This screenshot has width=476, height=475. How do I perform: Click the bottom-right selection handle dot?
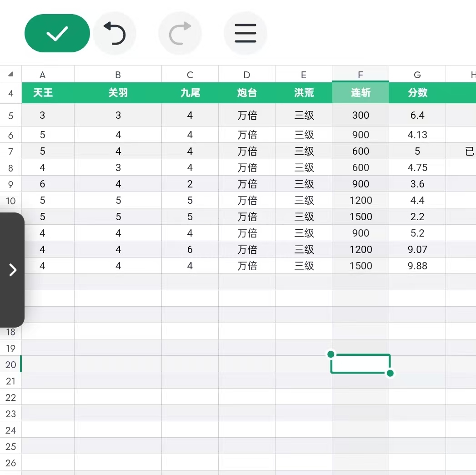click(x=390, y=373)
